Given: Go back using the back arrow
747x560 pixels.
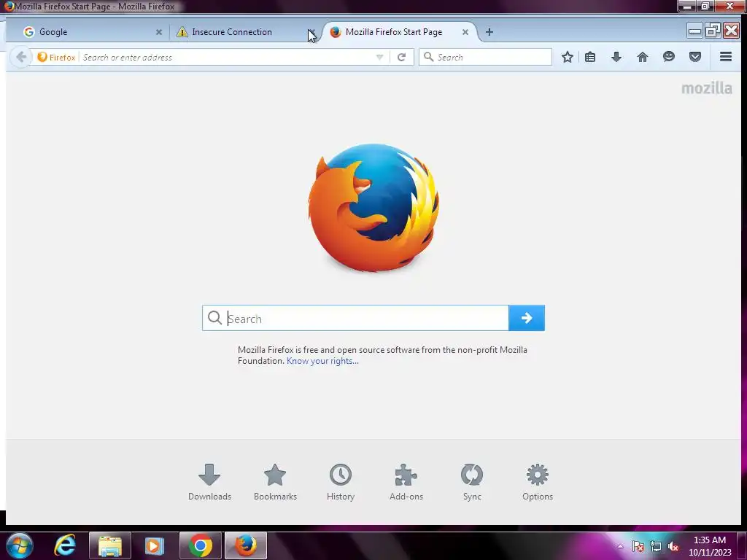Looking at the screenshot, I should tap(21, 57).
